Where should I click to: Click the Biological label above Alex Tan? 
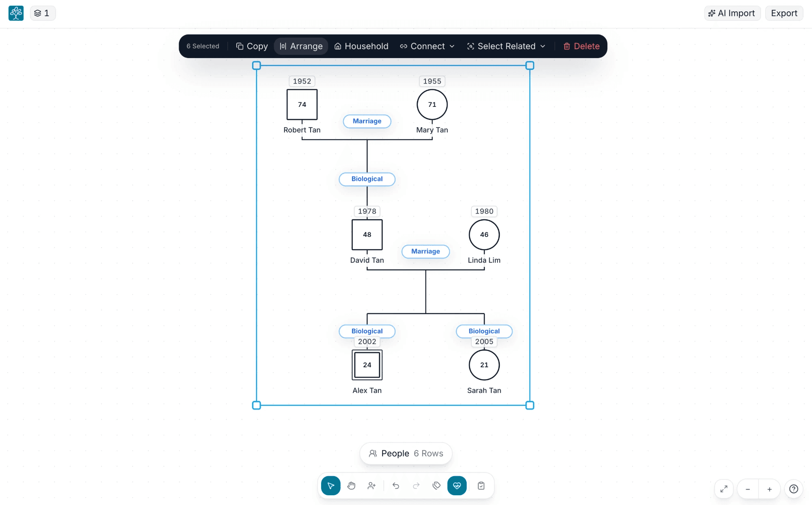367,331
